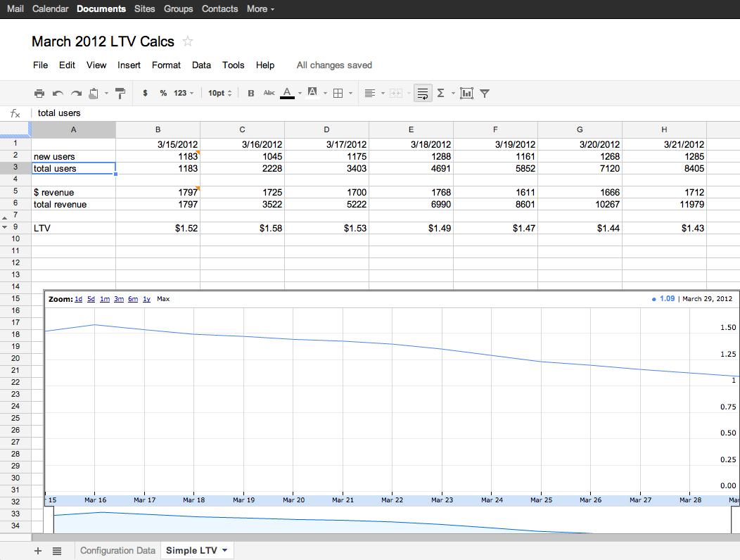Select column B header

click(158, 129)
